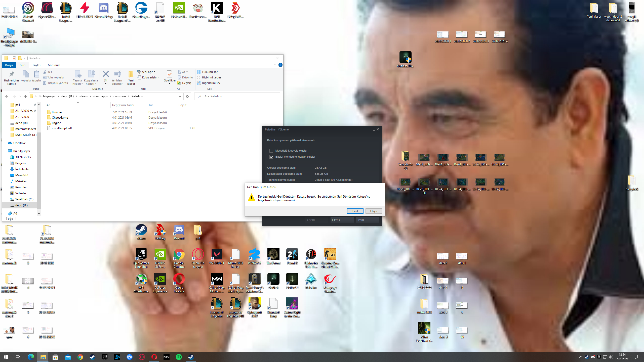This screenshot has width=644, height=362.
Task: Select Yerel Disk (C:) in navigation pane
Action: (24, 199)
